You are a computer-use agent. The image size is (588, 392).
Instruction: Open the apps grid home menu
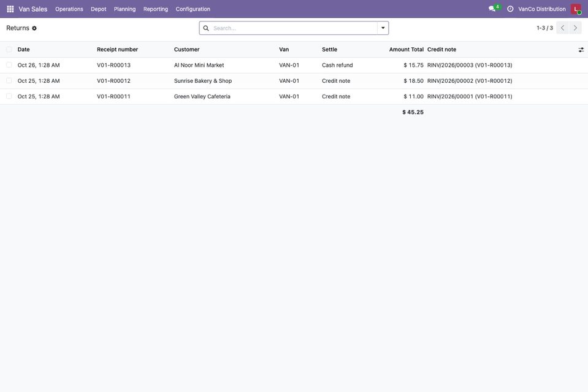[10, 9]
